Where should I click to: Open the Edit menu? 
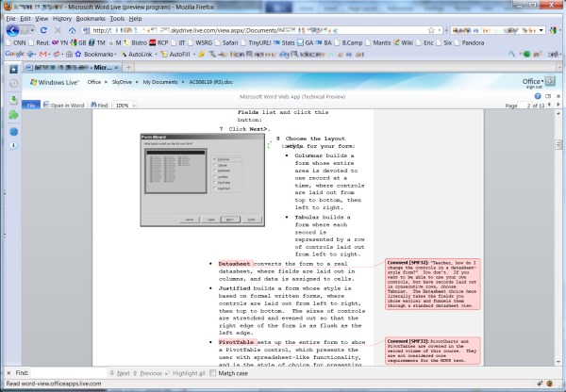pos(25,19)
